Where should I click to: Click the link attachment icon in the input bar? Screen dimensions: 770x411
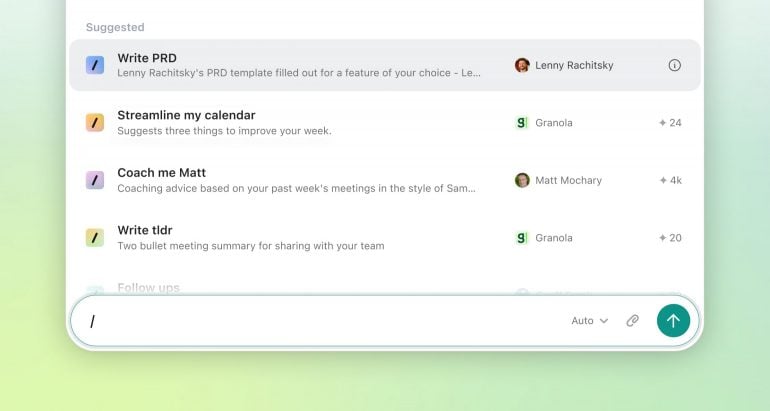[x=632, y=321]
